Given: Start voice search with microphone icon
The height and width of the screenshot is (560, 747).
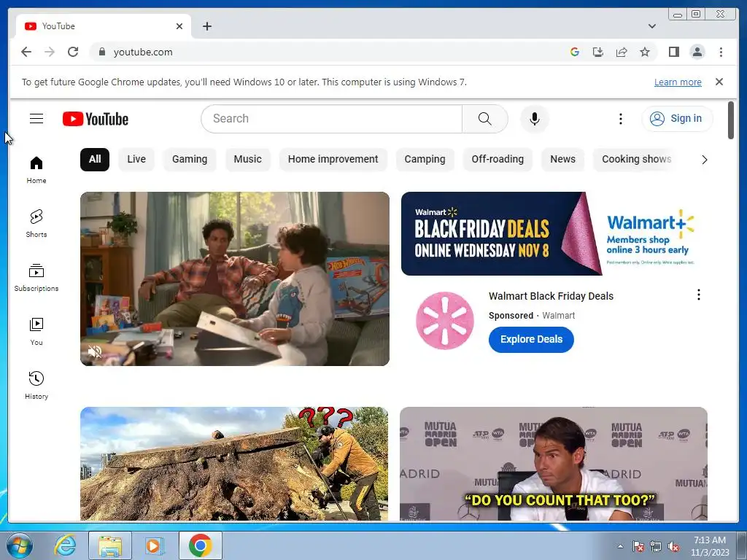Looking at the screenshot, I should pyautogui.click(x=535, y=119).
